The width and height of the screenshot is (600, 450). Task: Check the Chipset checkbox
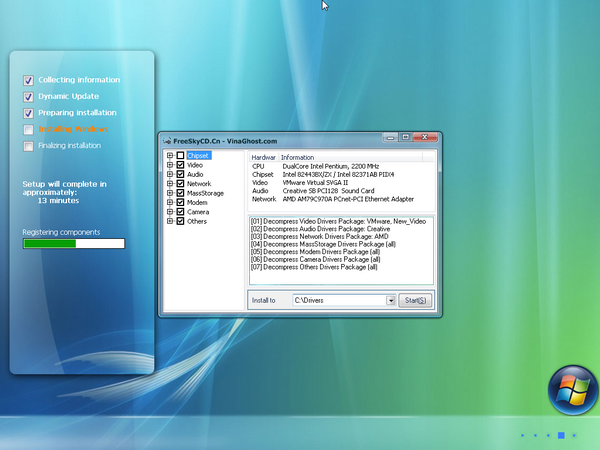click(x=180, y=155)
